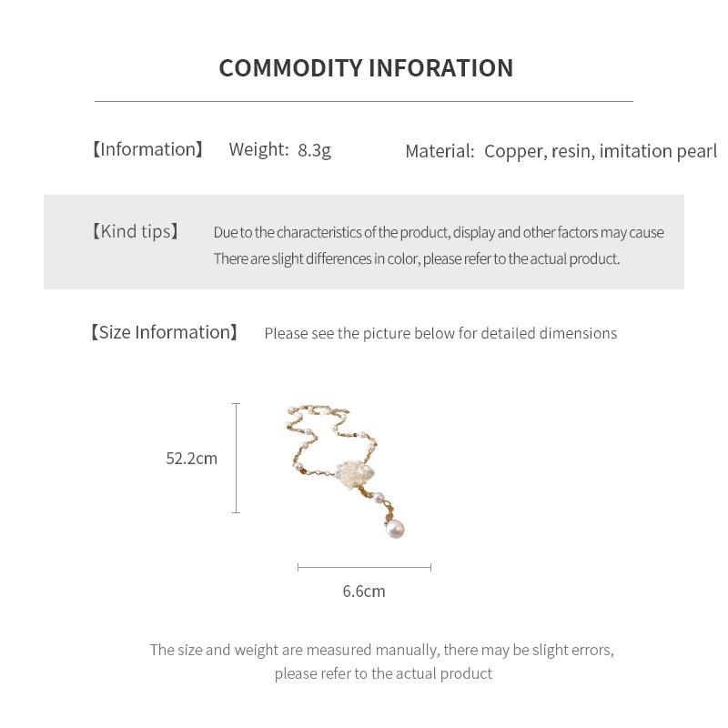Click the horizontal dimension line above 6.6cm
This screenshot has height=728, width=728.
tap(364, 567)
